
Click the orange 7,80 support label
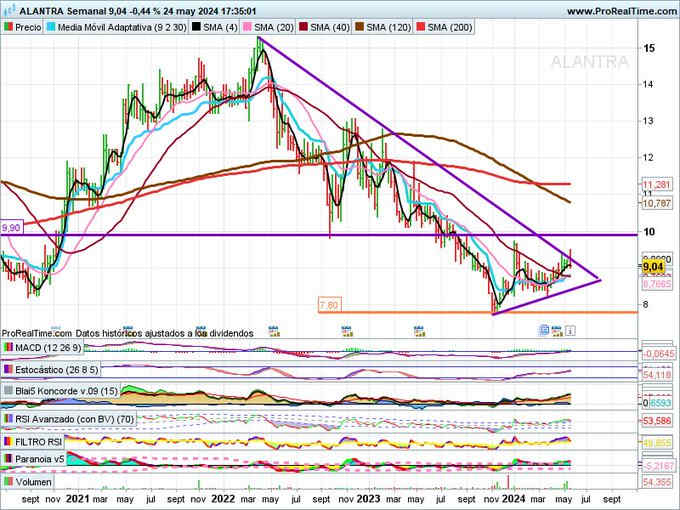point(329,305)
